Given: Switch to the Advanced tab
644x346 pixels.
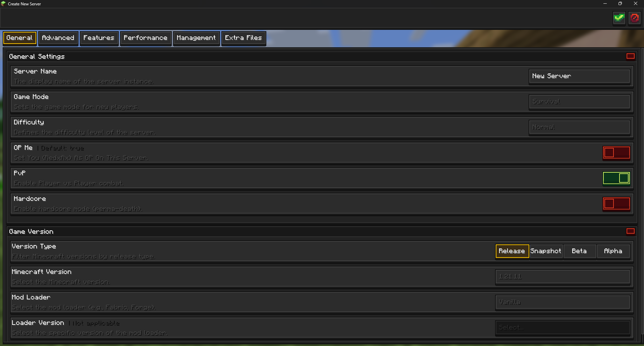Looking at the screenshot, I should 58,38.
